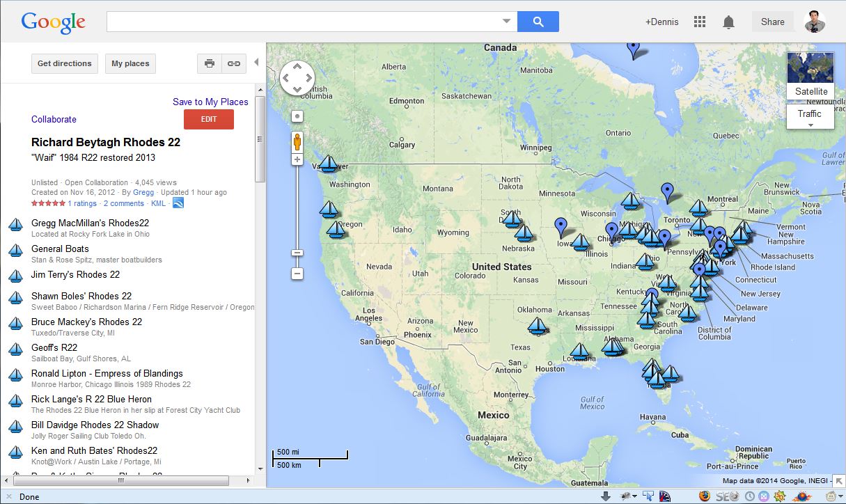Click the Share button
Viewport: 846px width, 504px height.
773,22
